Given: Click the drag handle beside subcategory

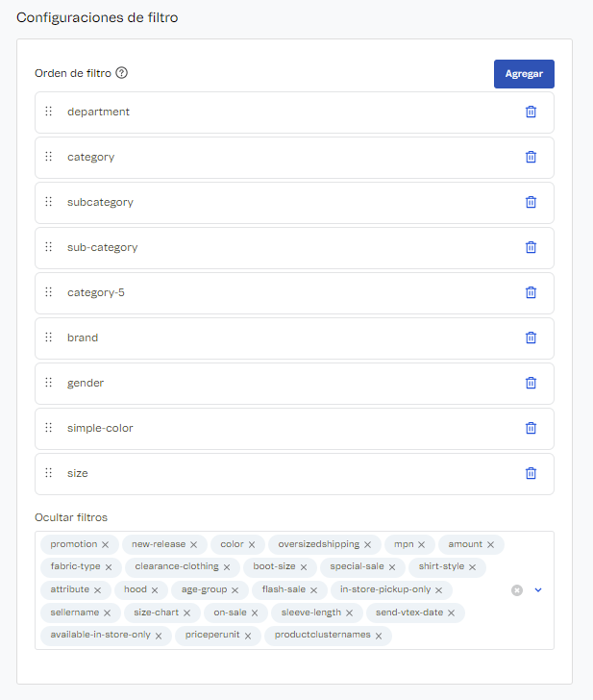Looking at the screenshot, I should pyautogui.click(x=49, y=203).
